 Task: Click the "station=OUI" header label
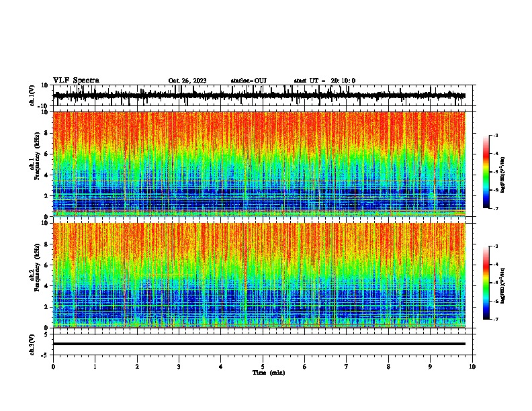point(249,81)
